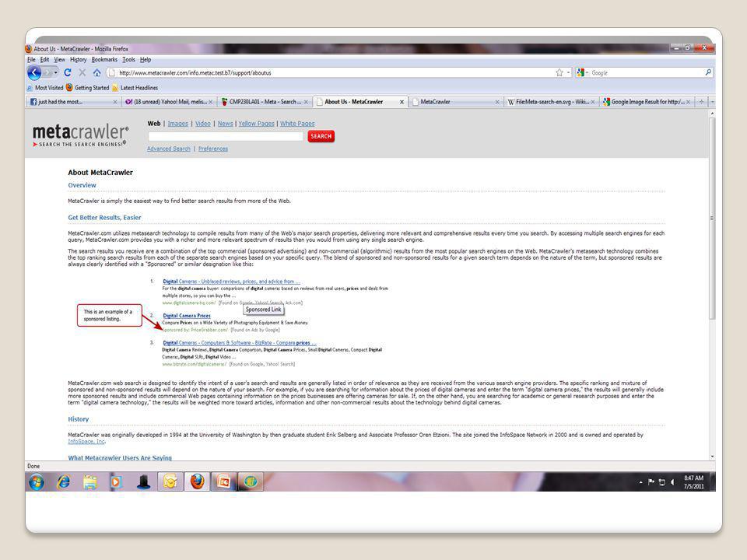Screen dimensions: 747x560
Task: Open the back/forward history dropdown arrow
Action: [56, 73]
